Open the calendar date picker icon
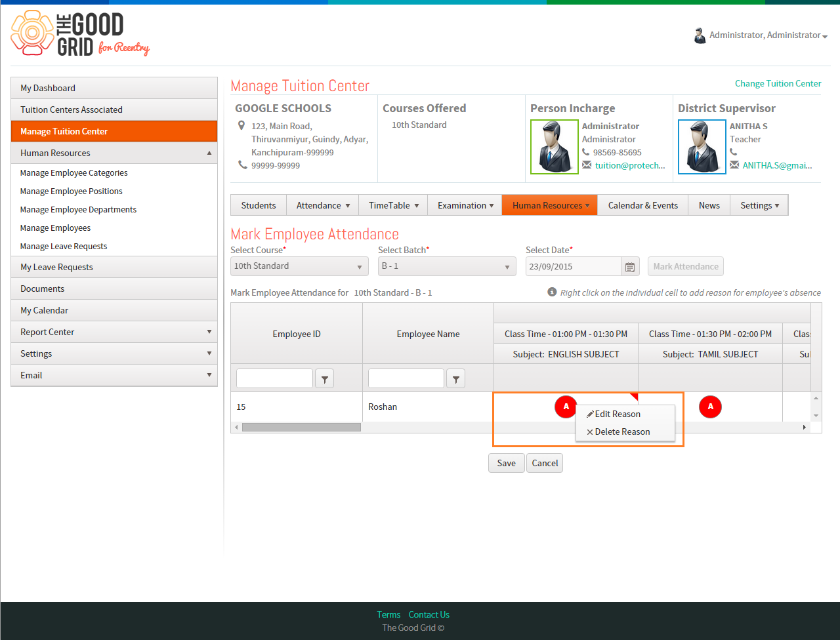This screenshot has width=840, height=640. pos(630,266)
